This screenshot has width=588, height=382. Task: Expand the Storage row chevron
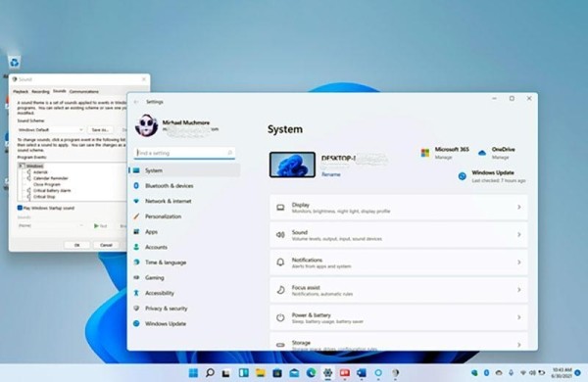pyautogui.click(x=519, y=345)
